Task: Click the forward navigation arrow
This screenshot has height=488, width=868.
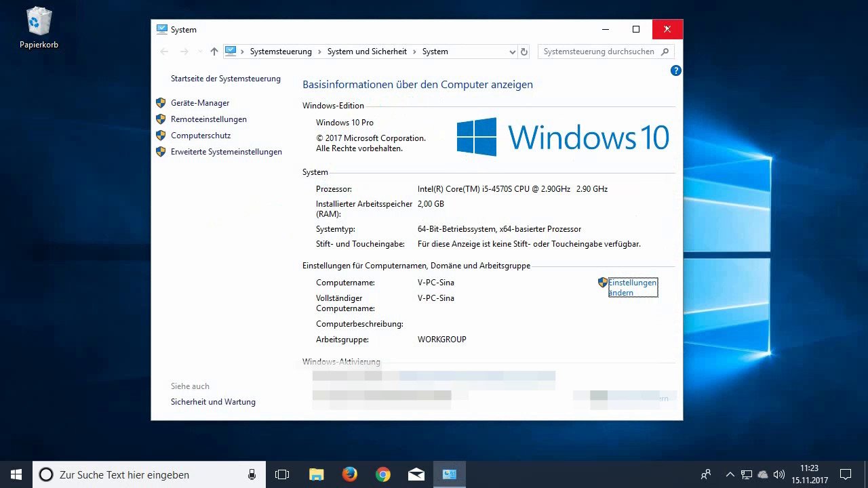Action: [184, 52]
